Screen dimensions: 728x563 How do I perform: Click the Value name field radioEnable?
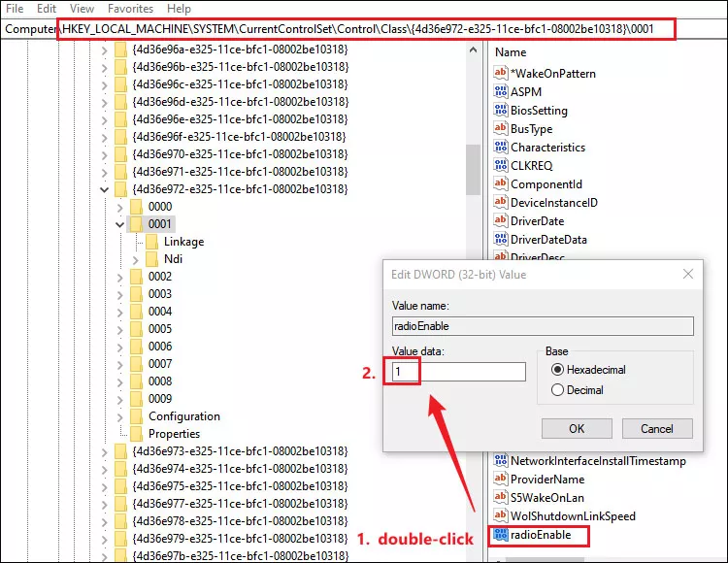543,326
